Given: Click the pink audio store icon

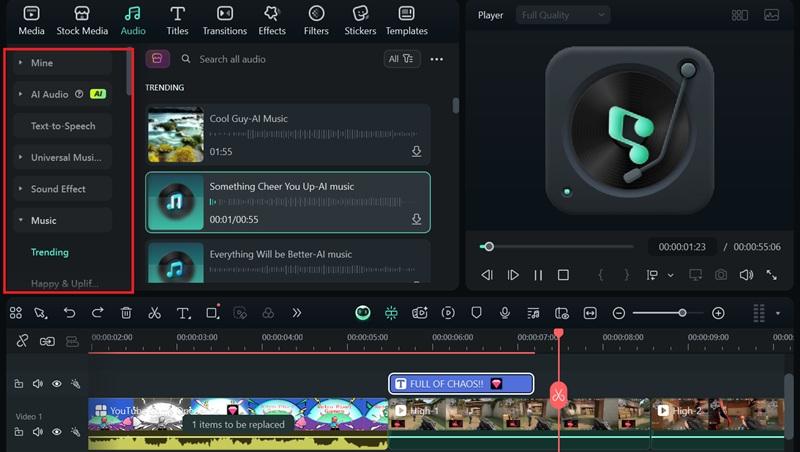Looking at the screenshot, I should tap(157, 59).
